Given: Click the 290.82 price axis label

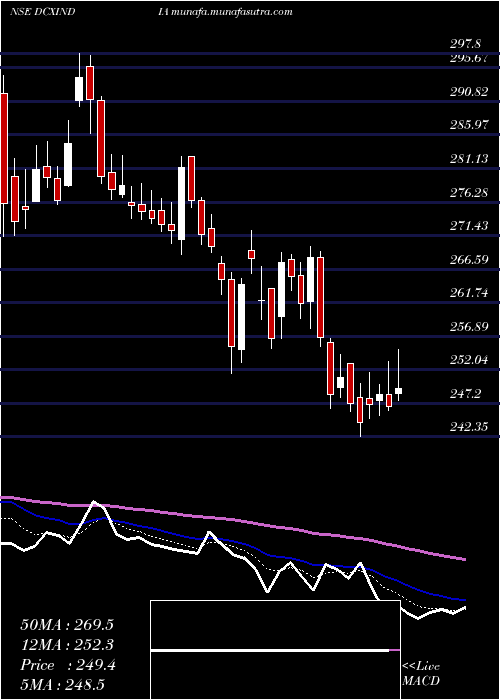Looking at the screenshot, I should 469,92.
